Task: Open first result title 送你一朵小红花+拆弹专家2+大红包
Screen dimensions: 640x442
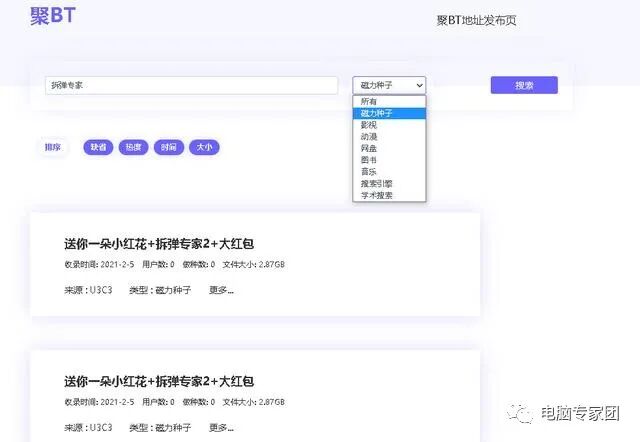Action: (159, 244)
